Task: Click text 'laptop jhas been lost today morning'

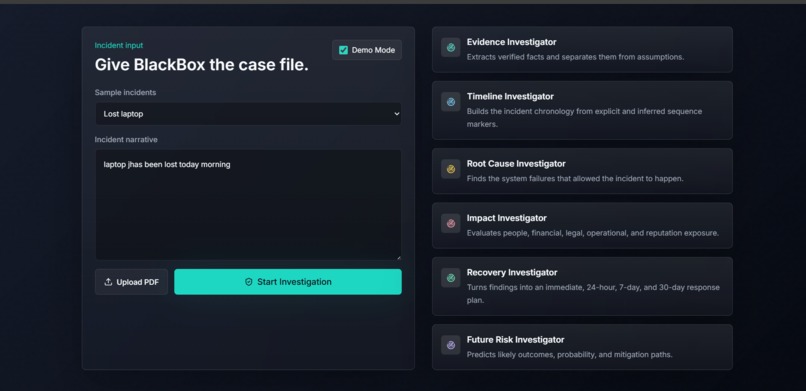Action: [x=167, y=165]
